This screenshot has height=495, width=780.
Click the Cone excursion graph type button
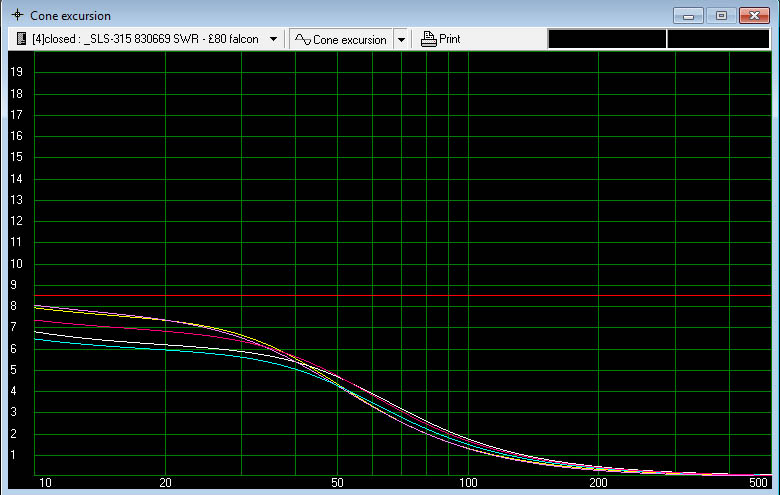[x=341, y=39]
